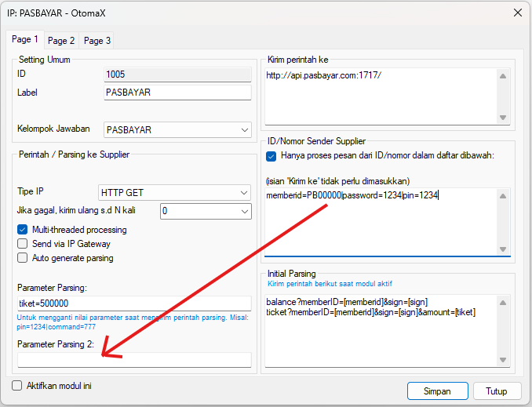Enable Send via IP Gateway checkbox

(x=23, y=244)
